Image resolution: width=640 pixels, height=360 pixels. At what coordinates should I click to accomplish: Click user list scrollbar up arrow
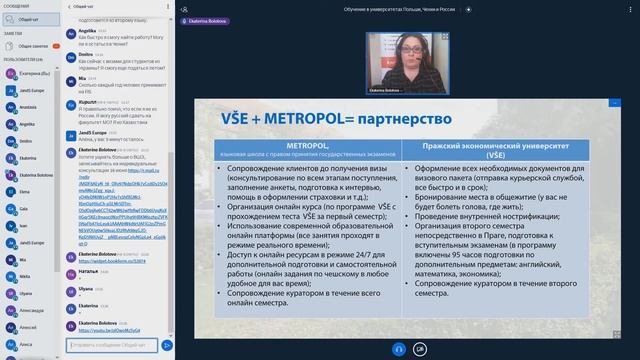point(57,68)
